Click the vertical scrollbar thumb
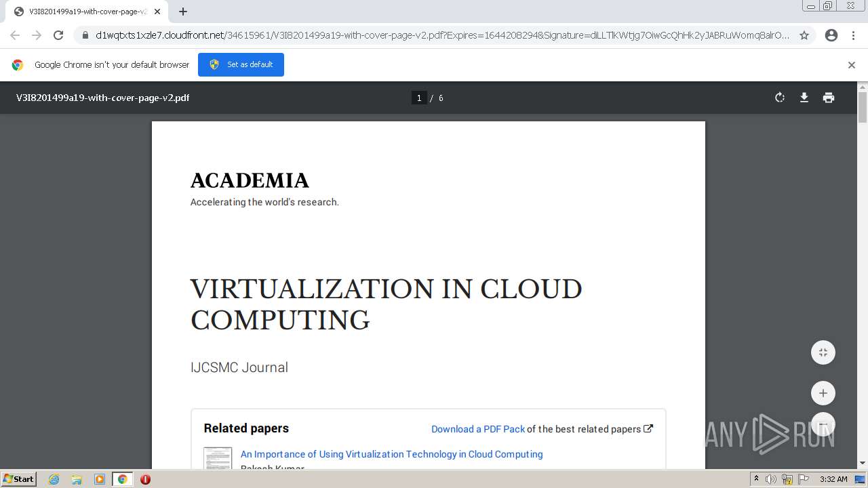The width and height of the screenshot is (868, 488). point(863,107)
